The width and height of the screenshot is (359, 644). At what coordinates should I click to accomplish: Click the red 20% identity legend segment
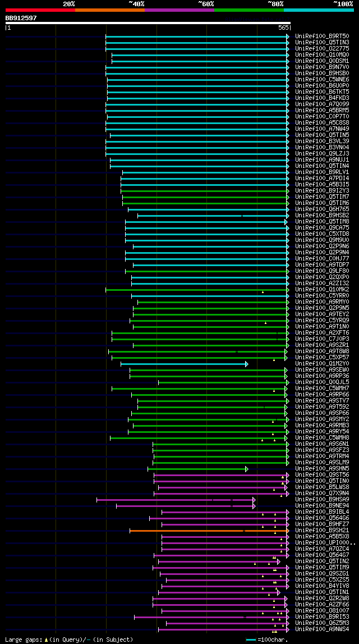tap(40, 10)
